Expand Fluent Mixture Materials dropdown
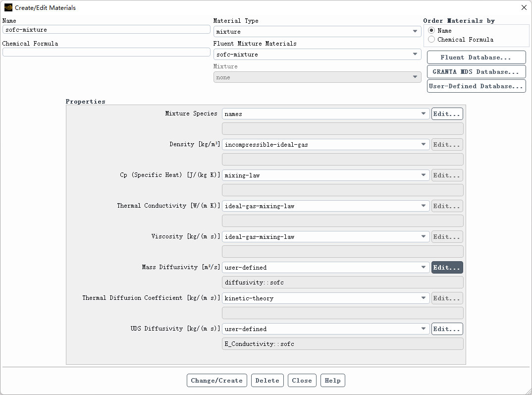 tap(317, 55)
